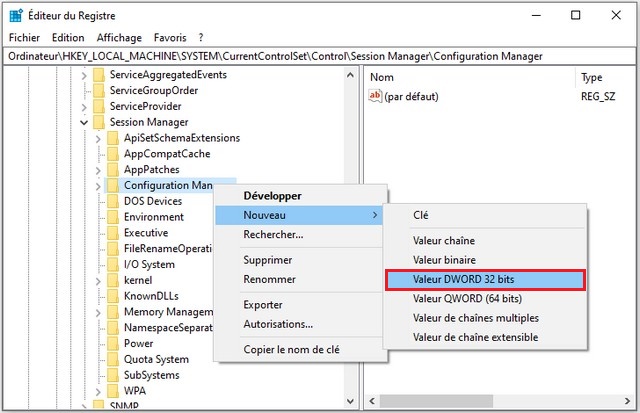
Task: Select Valeur de chaînes multiples
Action: pos(485,318)
